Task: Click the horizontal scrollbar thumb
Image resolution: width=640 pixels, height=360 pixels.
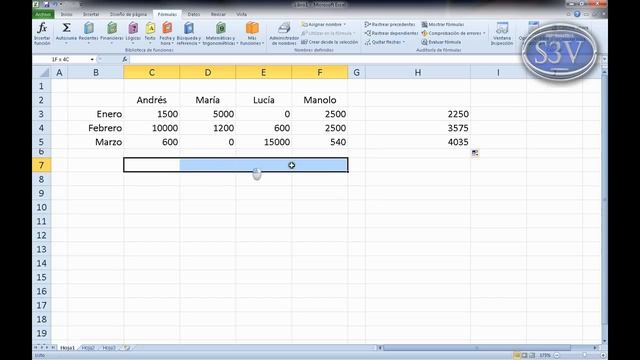Action: coord(476,348)
